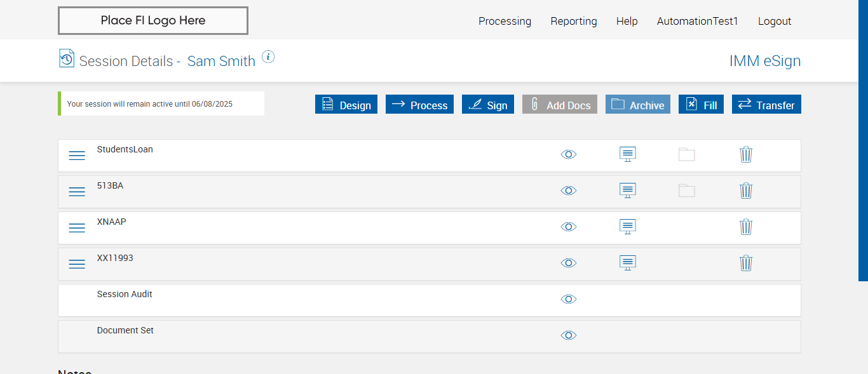Click the StudentsLoan drag handle

tap(77, 156)
